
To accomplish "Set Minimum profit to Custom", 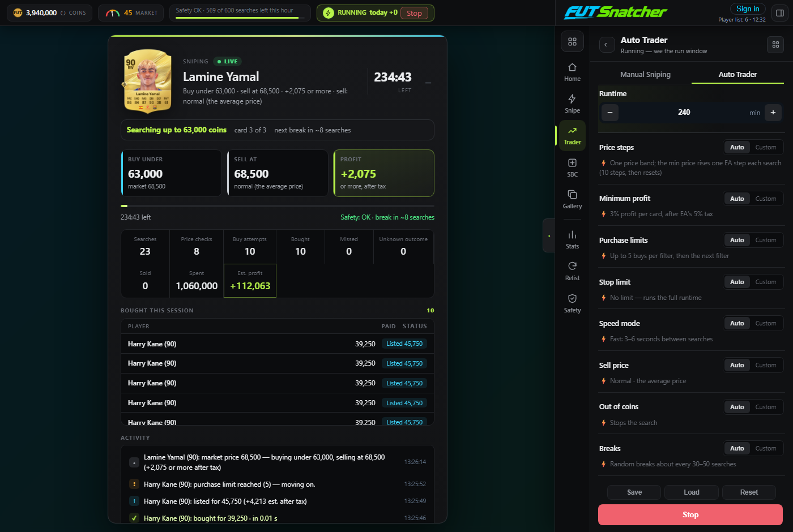I will point(766,199).
